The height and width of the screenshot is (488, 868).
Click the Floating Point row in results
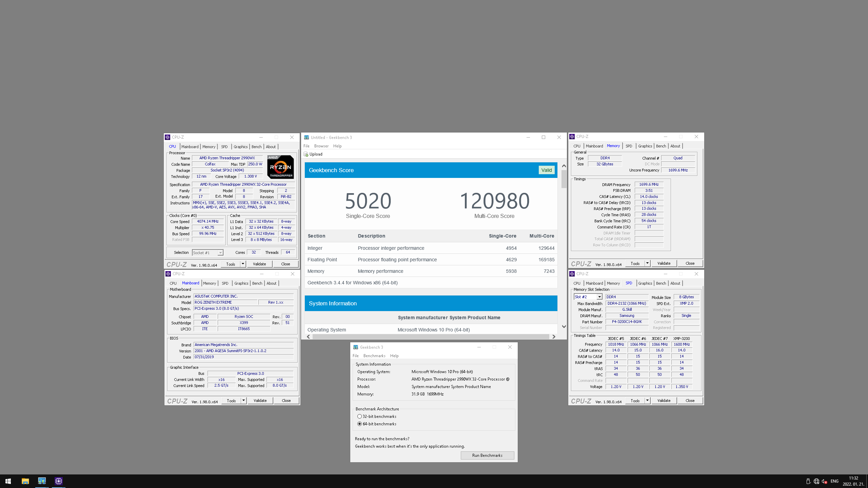(431, 260)
